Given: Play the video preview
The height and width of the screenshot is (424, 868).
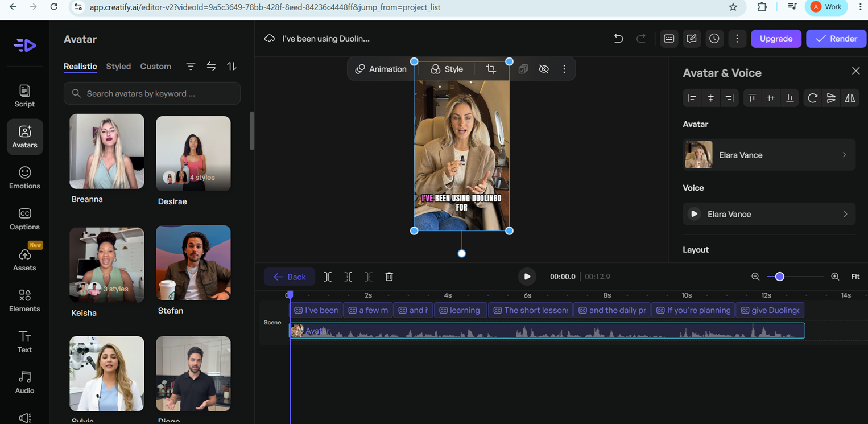Looking at the screenshot, I should click(x=527, y=277).
